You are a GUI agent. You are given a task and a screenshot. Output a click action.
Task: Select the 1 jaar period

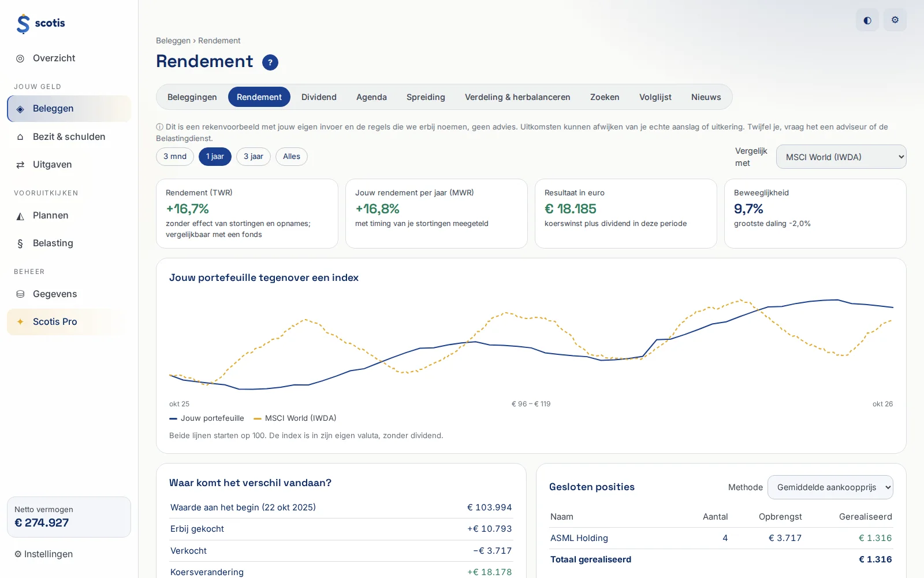point(215,157)
